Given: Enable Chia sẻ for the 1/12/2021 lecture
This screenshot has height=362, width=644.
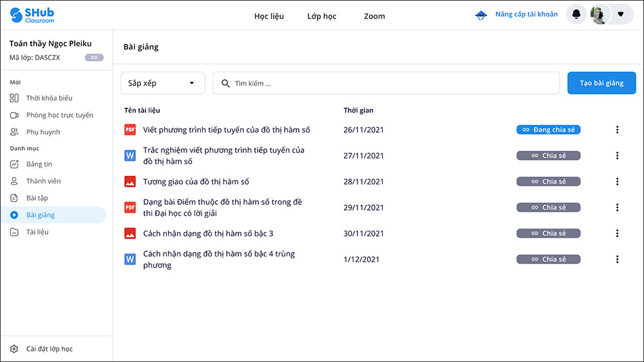Looking at the screenshot, I should coord(548,260).
